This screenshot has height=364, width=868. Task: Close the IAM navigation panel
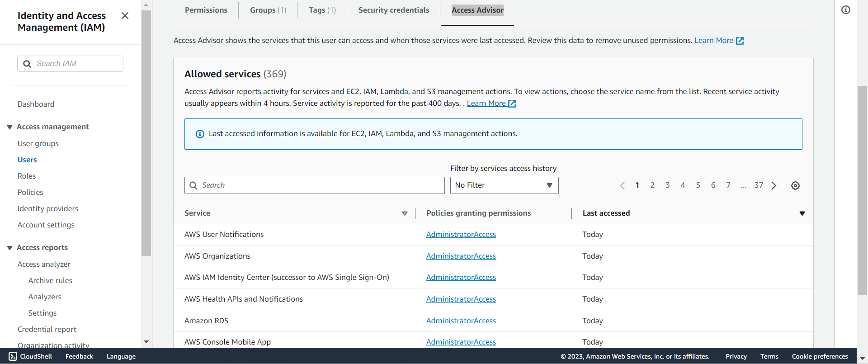125,16
